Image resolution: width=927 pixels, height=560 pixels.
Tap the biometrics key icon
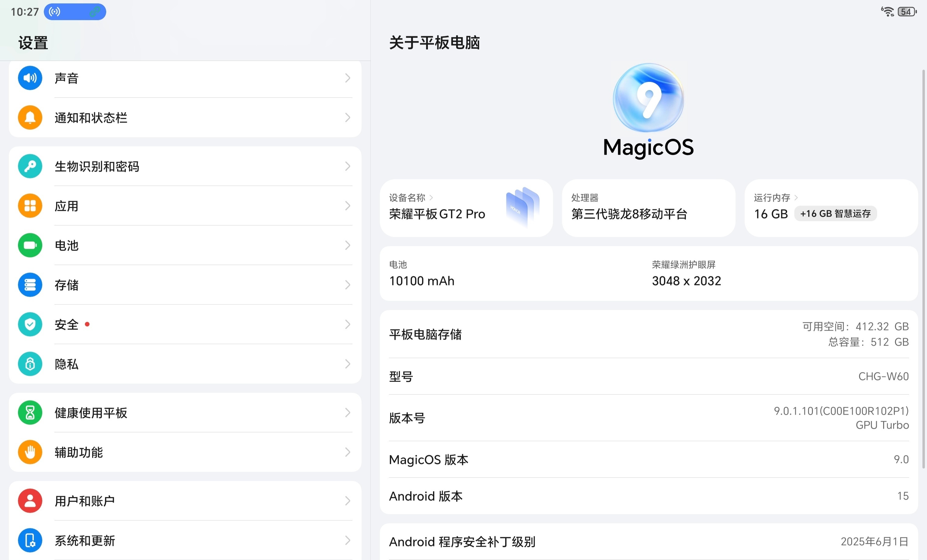pos(30,166)
